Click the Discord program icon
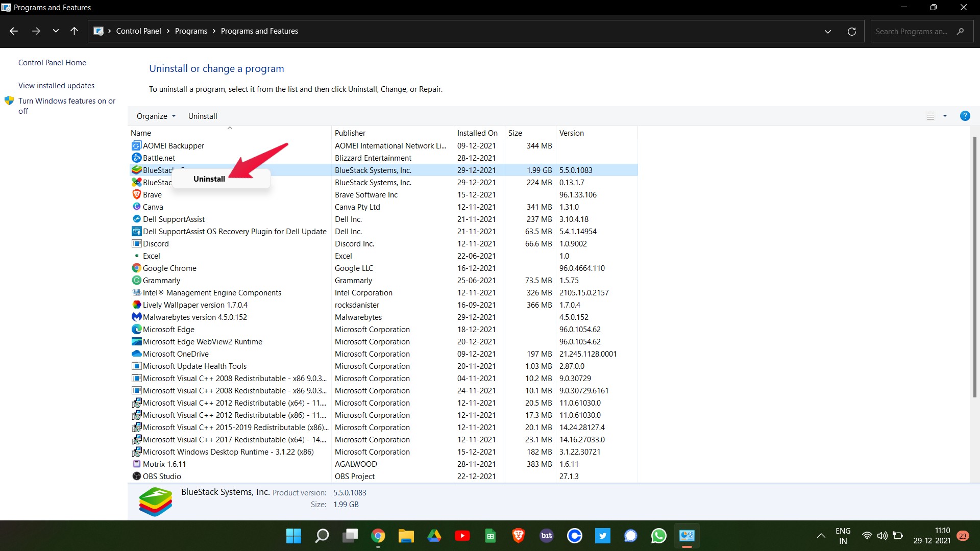The width and height of the screenshot is (980, 551). [136, 244]
